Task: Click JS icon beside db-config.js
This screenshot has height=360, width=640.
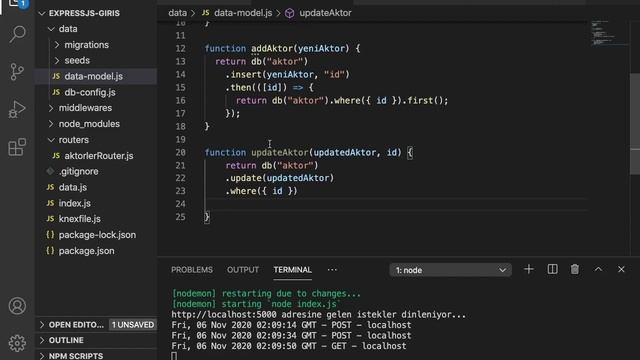Action: (56, 92)
